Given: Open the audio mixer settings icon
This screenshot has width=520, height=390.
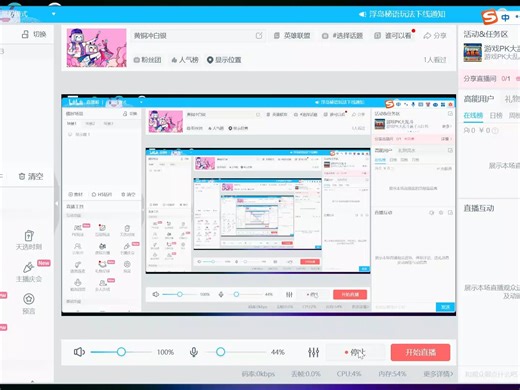Looking at the screenshot, I should pyautogui.click(x=313, y=352).
